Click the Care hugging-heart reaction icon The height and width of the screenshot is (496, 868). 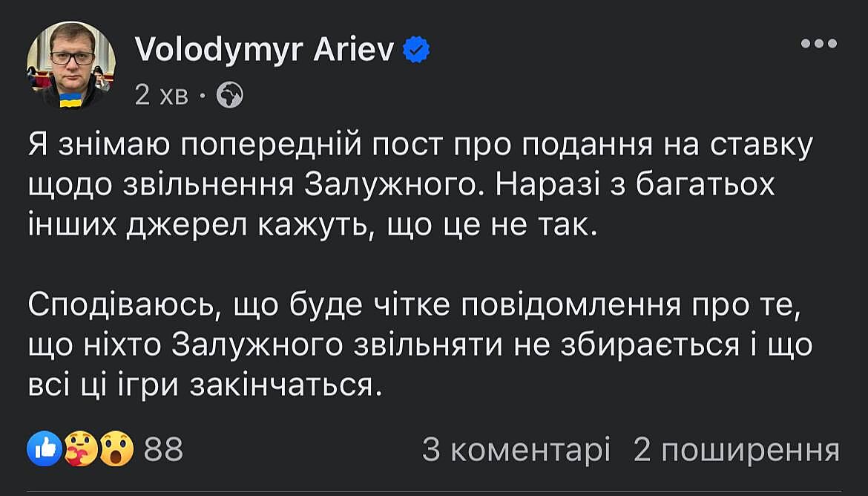pos(80,449)
